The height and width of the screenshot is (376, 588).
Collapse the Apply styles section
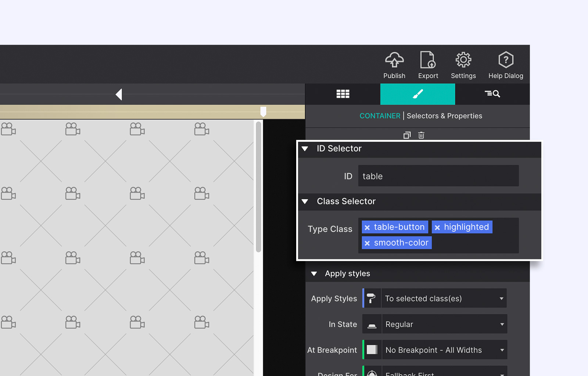click(x=314, y=274)
